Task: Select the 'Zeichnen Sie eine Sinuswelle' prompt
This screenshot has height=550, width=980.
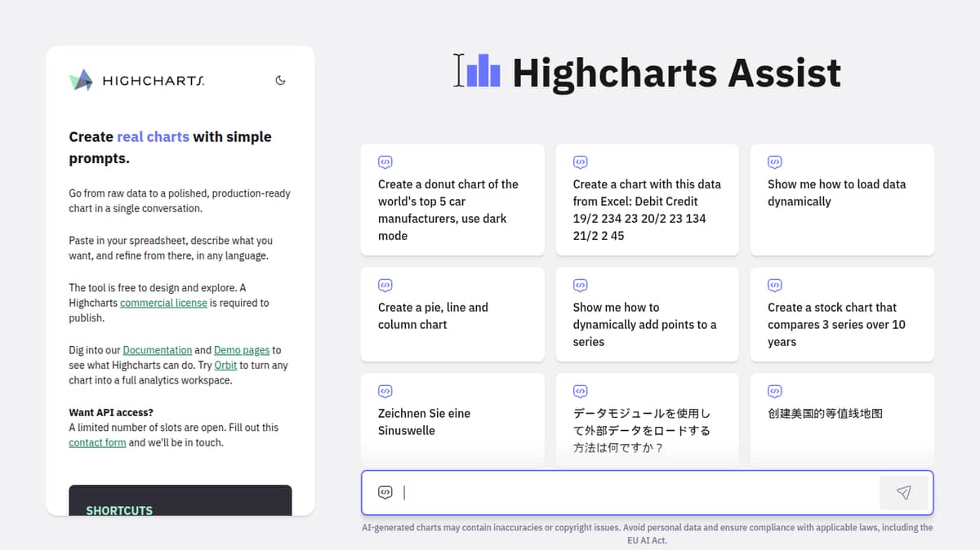Action: point(452,419)
